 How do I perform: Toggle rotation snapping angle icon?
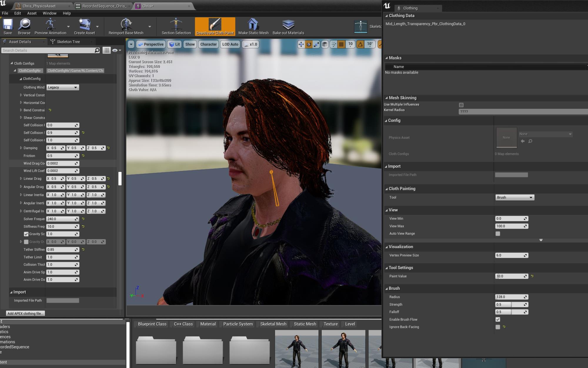[360, 44]
